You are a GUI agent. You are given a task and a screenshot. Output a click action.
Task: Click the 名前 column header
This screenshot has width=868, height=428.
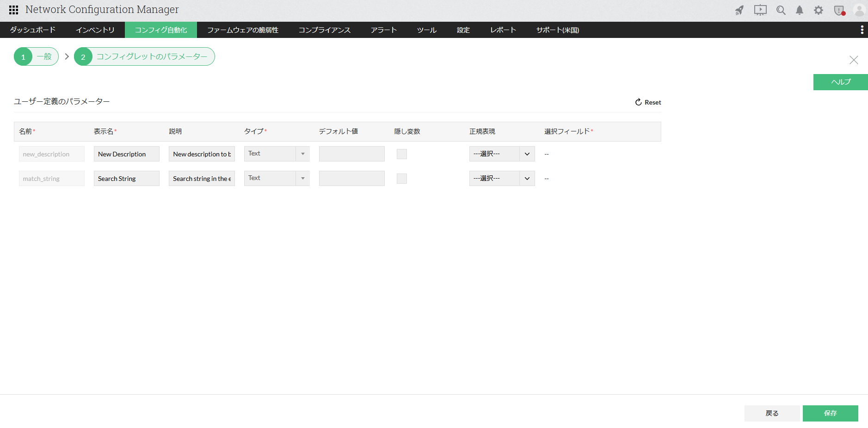[x=27, y=131]
